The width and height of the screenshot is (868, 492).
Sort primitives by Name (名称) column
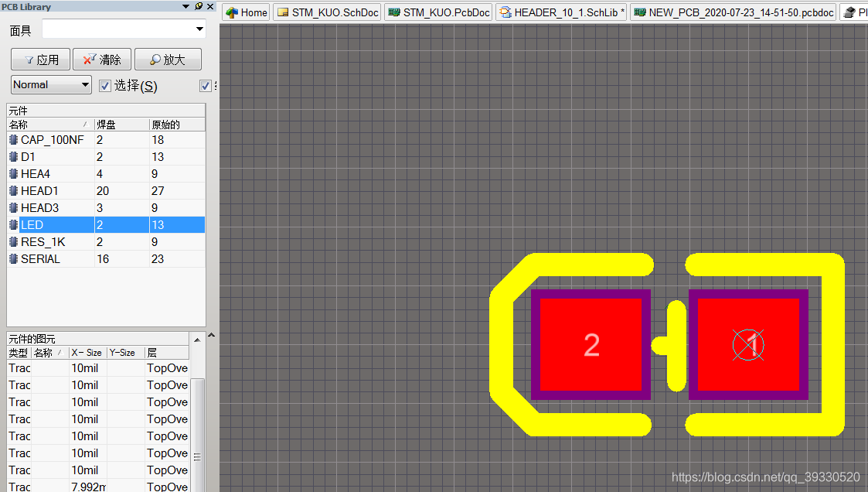49,353
